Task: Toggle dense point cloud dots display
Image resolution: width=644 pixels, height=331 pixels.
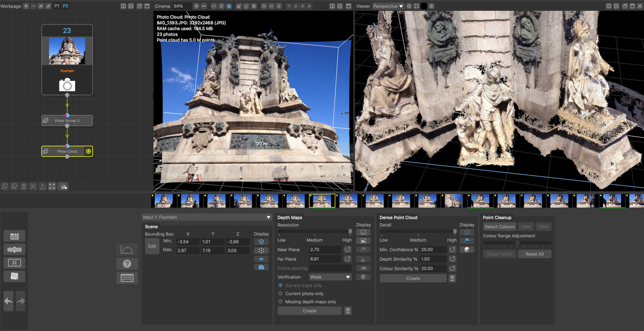Action: tap(467, 232)
